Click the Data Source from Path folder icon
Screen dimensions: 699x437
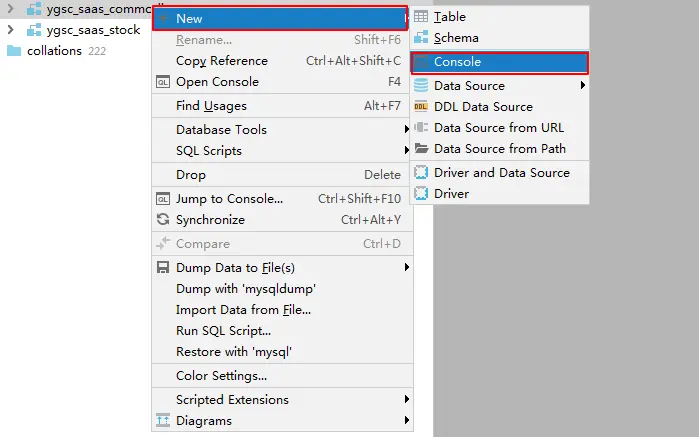point(421,148)
